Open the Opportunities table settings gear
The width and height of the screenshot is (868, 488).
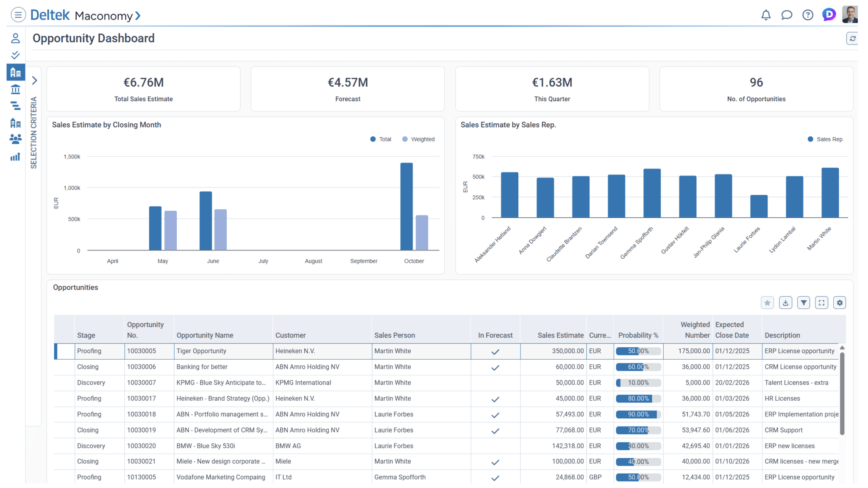pyautogui.click(x=840, y=302)
